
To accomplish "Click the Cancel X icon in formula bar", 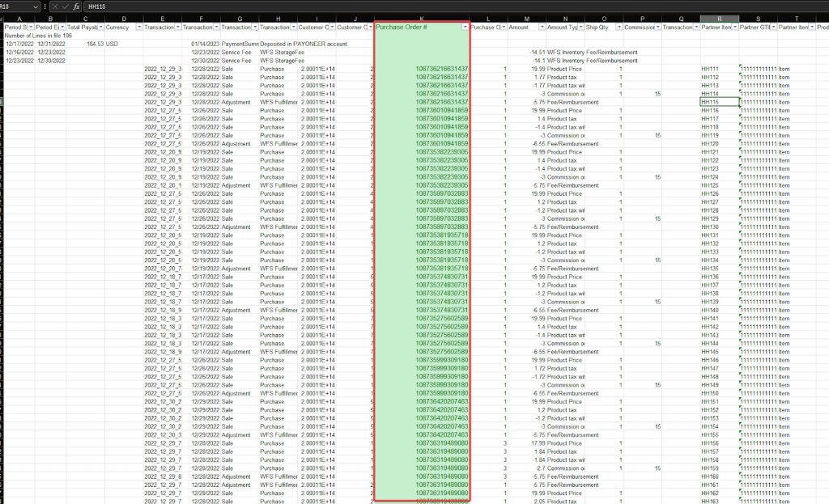I will coord(54,6).
